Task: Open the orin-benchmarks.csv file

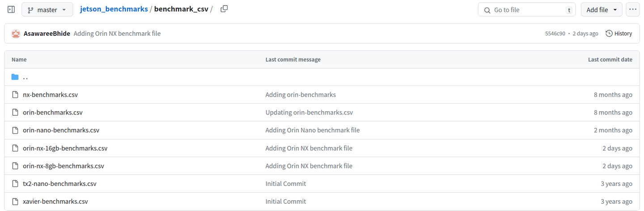Action: pyautogui.click(x=53, y=113)
